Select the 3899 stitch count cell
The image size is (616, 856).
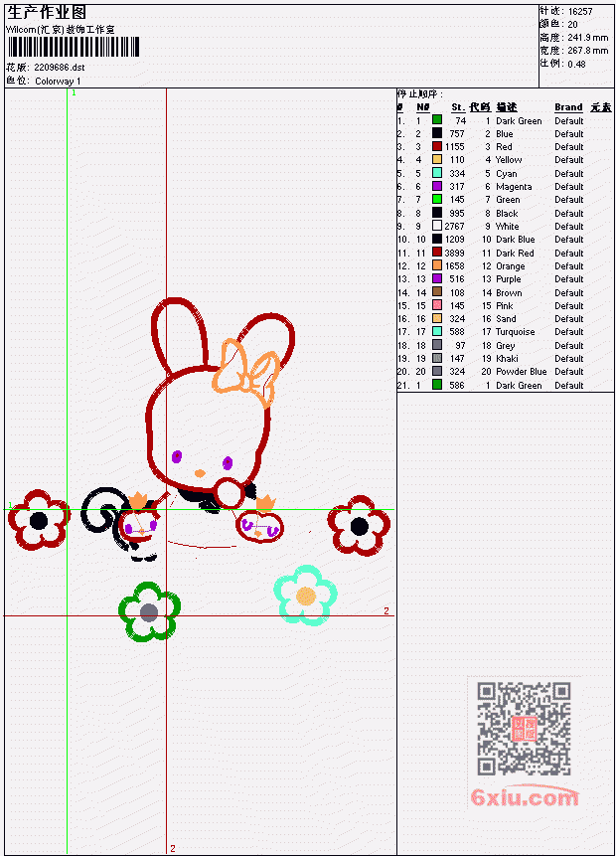(x=454, y=253)
